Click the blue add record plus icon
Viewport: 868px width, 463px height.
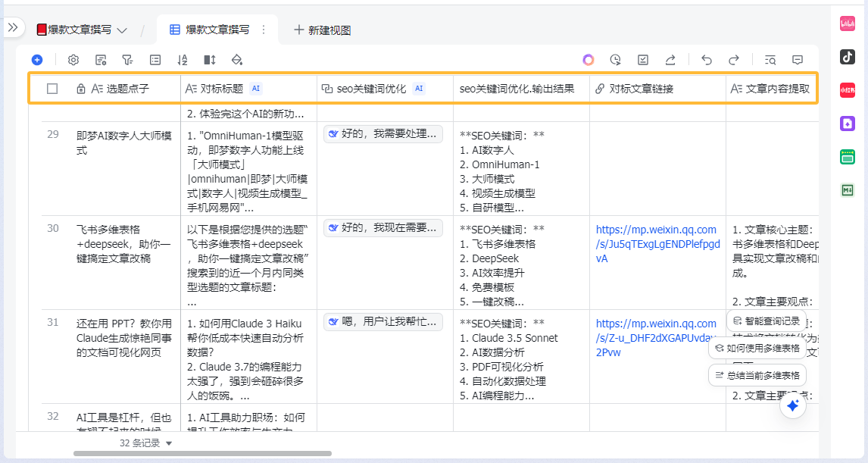[x=37, y=60]
